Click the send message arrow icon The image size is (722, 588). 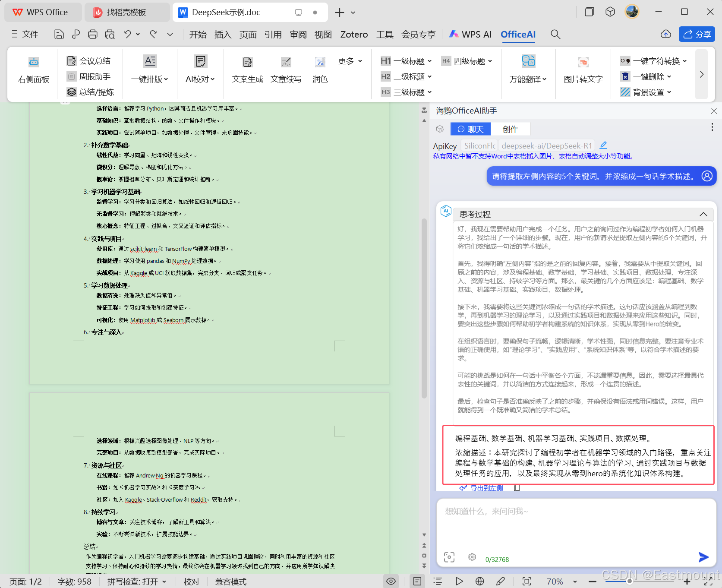pos(703,557)
